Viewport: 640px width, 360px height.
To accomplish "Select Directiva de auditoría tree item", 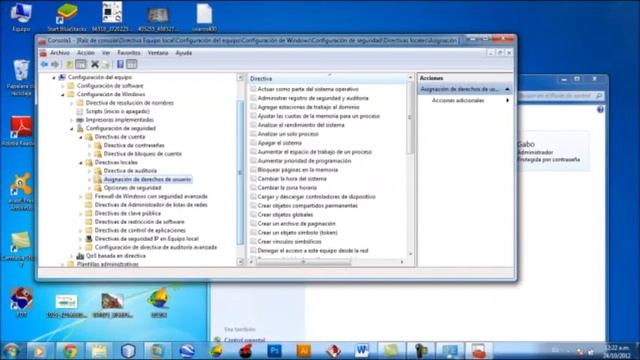I will pos(130,171).
